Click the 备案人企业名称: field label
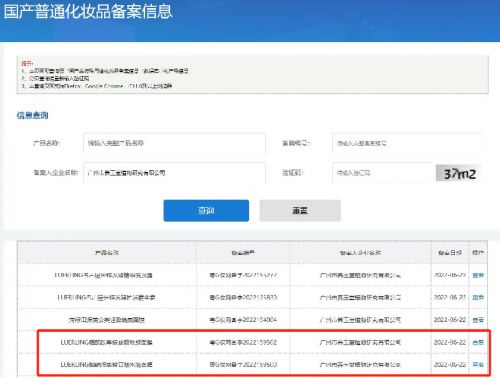The image size is (500, 378). point(55,173)
